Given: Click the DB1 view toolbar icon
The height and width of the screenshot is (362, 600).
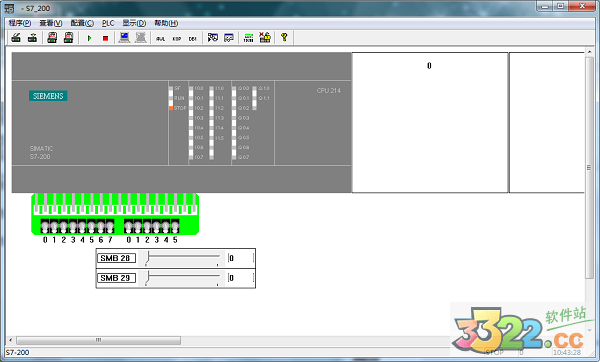Looking at the screenshot, I should coord(192,39).
